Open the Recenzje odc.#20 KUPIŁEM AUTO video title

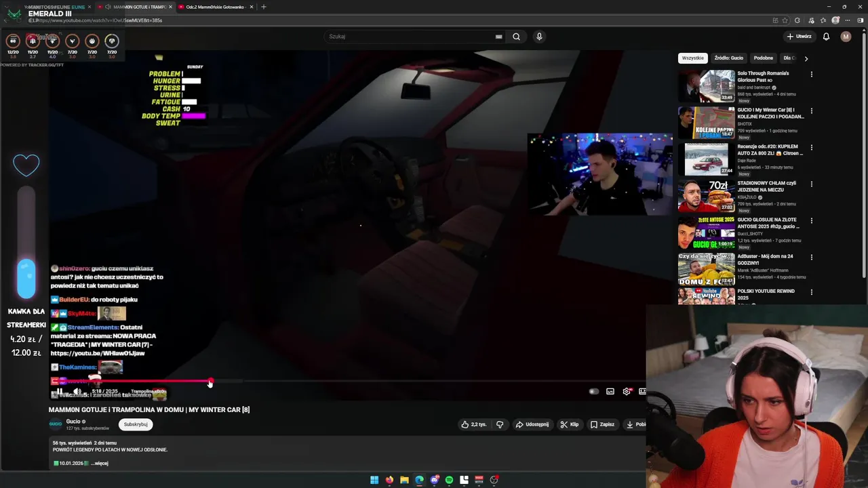click(770, 150)
